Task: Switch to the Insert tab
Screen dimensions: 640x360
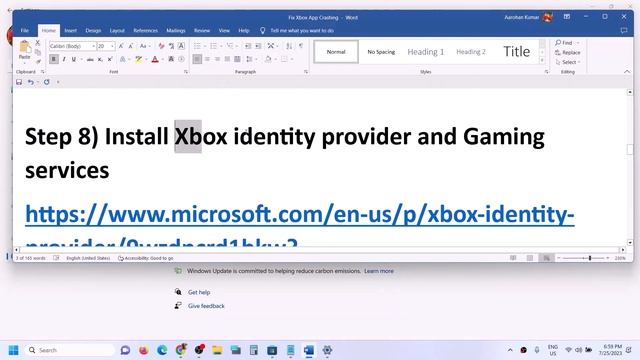Action: tap(70, 31)
